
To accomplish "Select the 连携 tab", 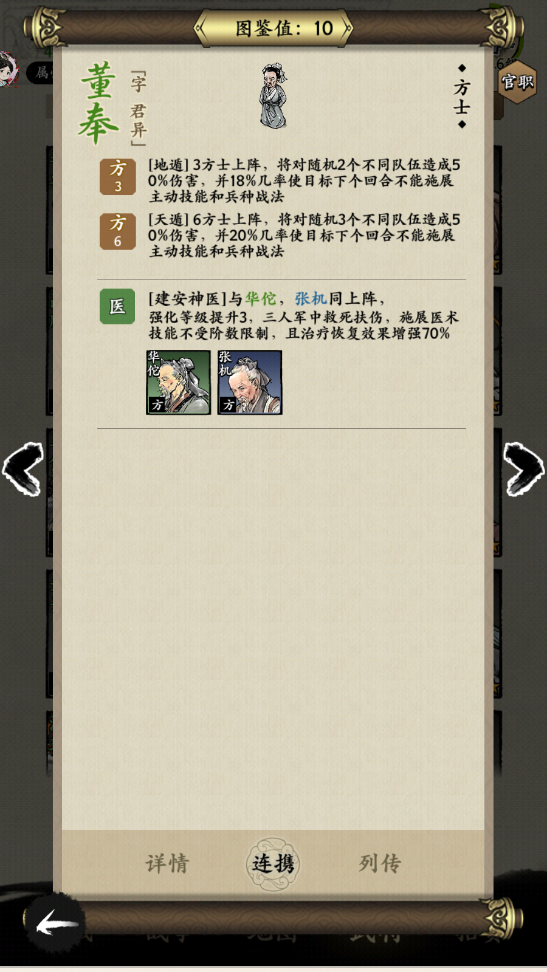I will [x=273, y=864].
